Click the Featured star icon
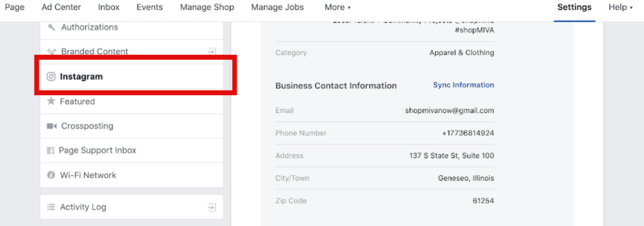Image resolution: width=644 pixels, height=226 pixels. pyautogui.click(x=51, y=101)
